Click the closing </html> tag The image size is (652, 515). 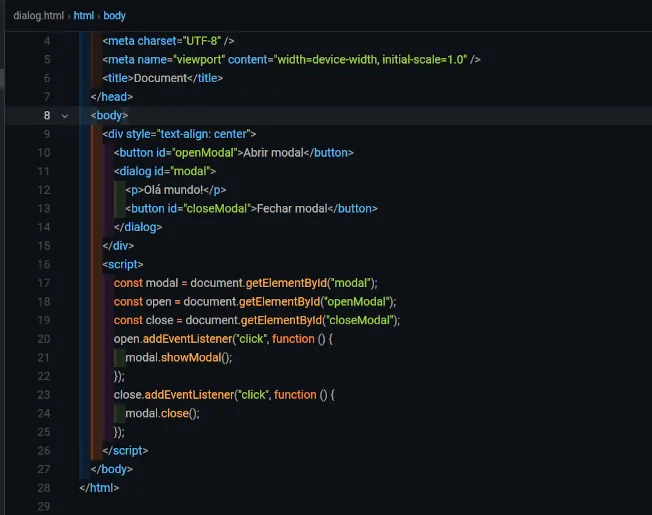point(99,488)
